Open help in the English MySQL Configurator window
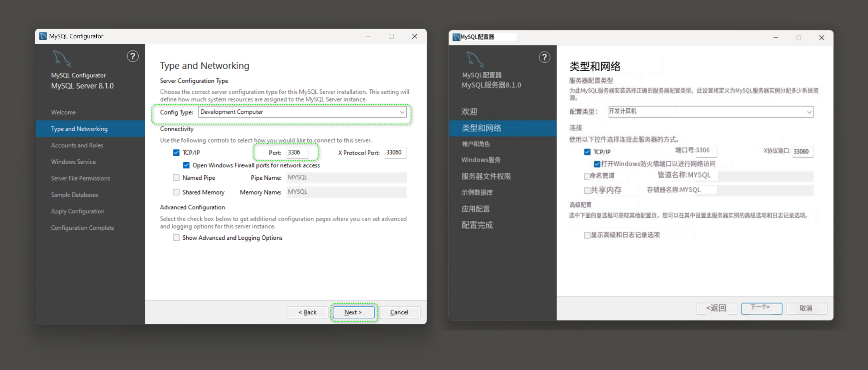This screenshot has width=868, height=370. point(133,56)
